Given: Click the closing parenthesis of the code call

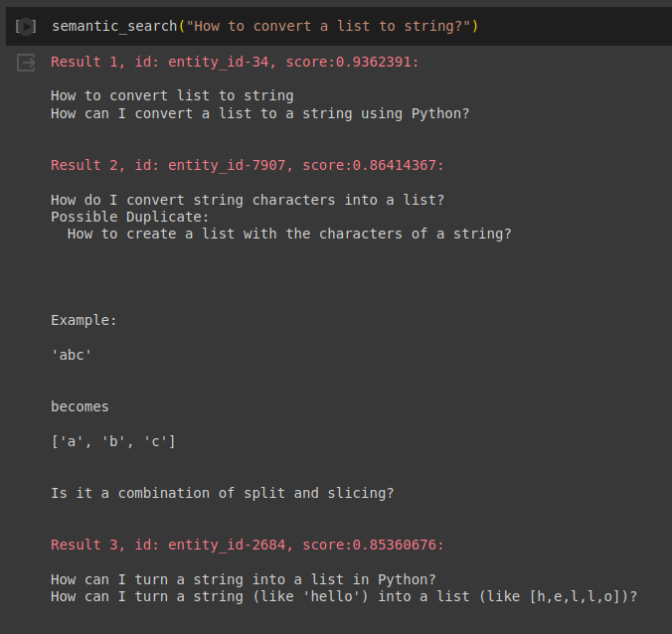Looking at the screenshot, I should [475, 26].
